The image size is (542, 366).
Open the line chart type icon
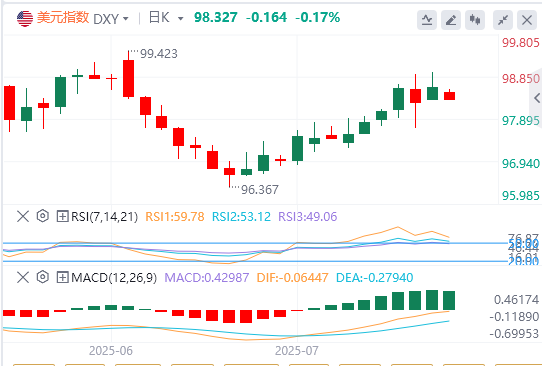pyautogui.click(x=427, y=20)
